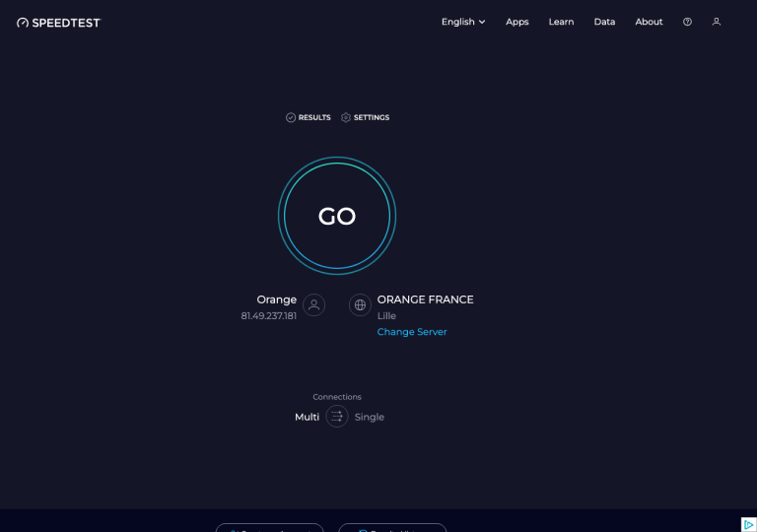Viewport: 757px width, 532px height.
Task: Open the Results page
Action: click(x=308, y=117)
